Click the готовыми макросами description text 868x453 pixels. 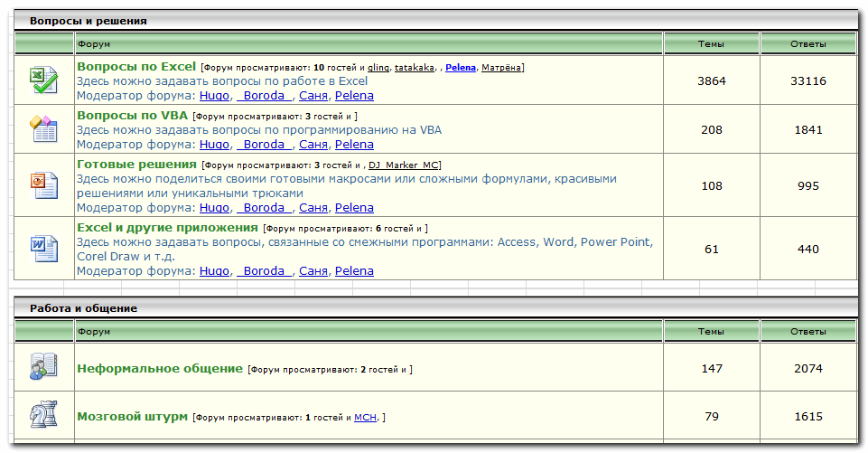347,185
